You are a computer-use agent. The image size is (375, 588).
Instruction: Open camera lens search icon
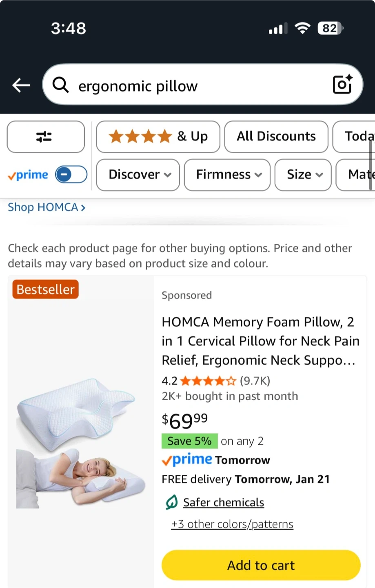coord(342,85)
